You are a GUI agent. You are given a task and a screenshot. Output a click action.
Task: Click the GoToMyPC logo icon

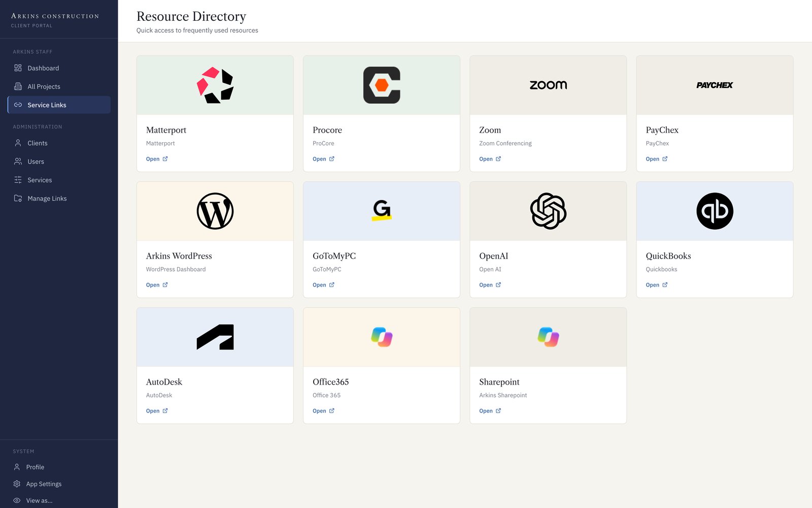click(382, 210)
